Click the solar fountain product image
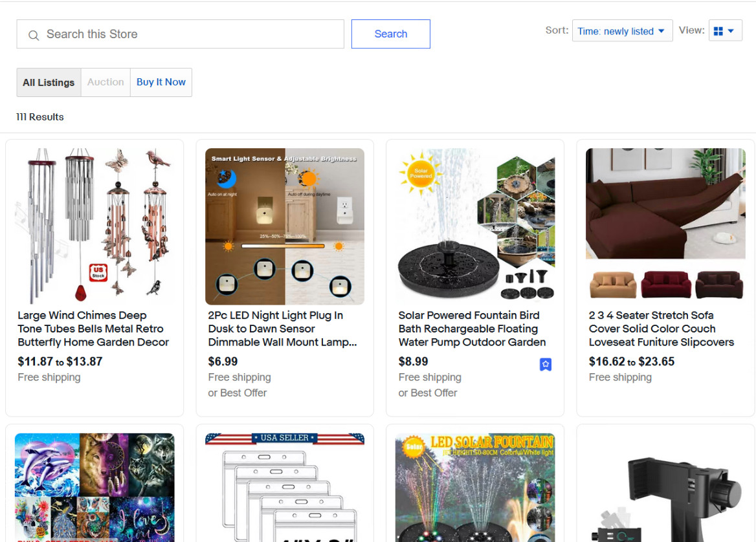The image size is (756, 542). tap(475, 226)
